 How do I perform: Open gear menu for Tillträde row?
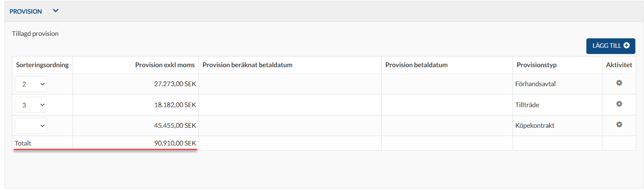618,104
